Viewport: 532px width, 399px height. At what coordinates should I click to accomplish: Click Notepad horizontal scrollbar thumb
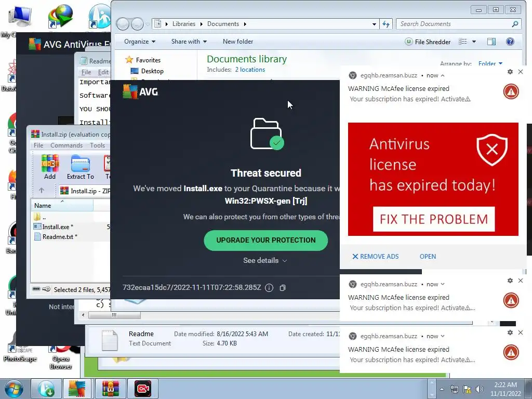114,315
